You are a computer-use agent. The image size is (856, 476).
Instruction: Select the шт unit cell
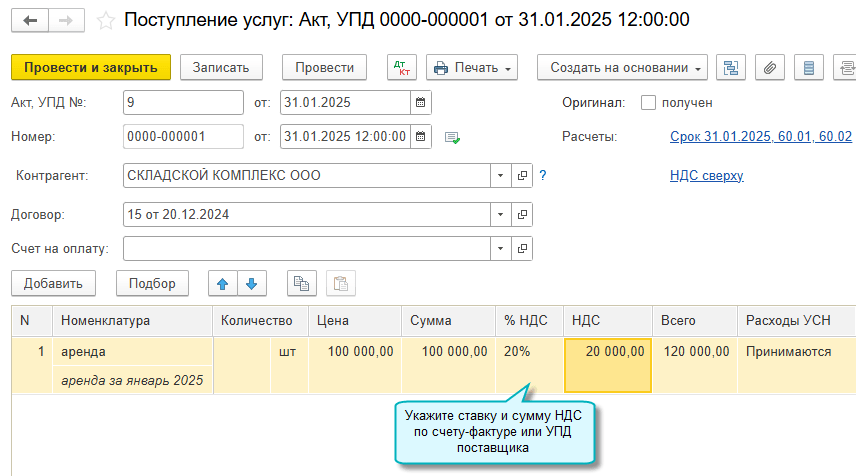pos(289,365)
